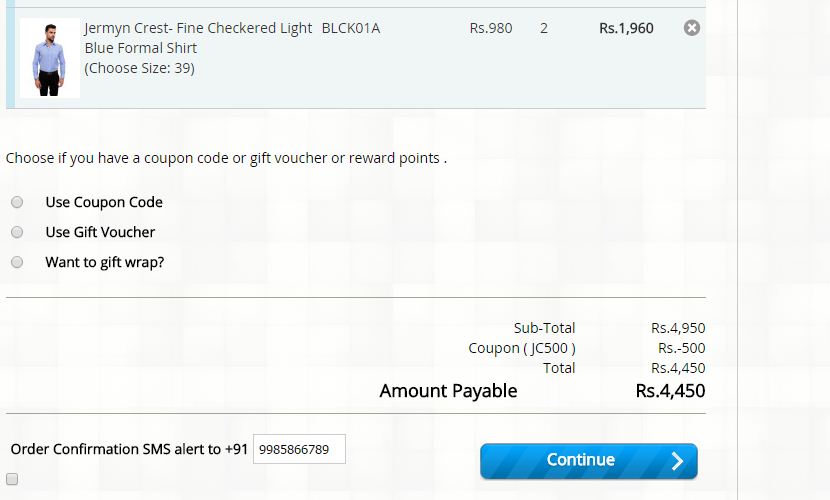Select the Use Gift Voucher radio button
The image size is (830, 500).
click(17, 232)
